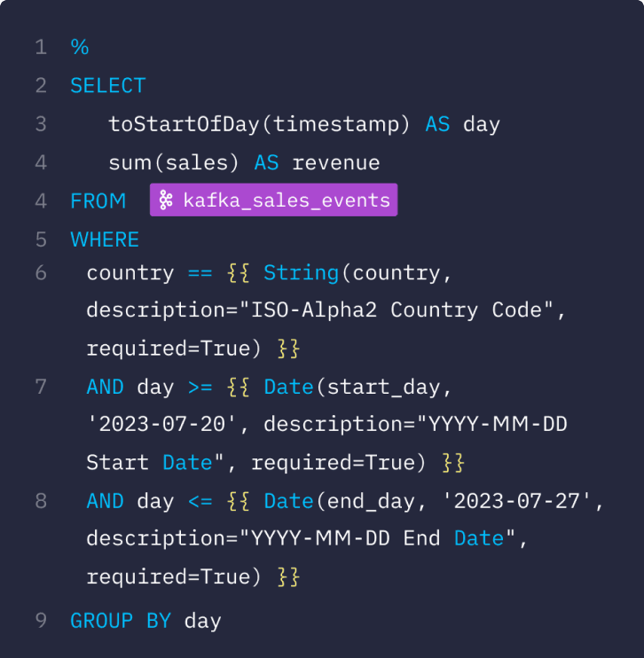Click the FROM keyword
This screenshot has width=644, height=658.
tap(98, 201)
